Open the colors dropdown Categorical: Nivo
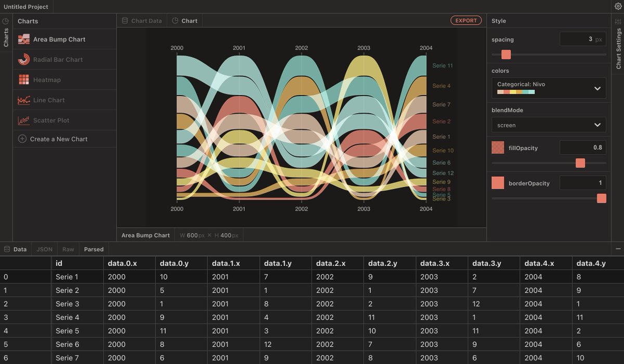 [549, 88]
